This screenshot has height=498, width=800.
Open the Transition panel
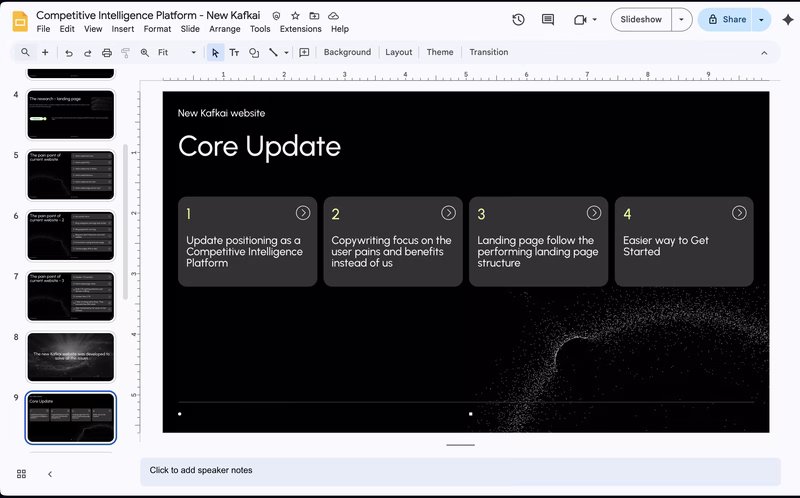pyautogui.click(x=488, y=52)
